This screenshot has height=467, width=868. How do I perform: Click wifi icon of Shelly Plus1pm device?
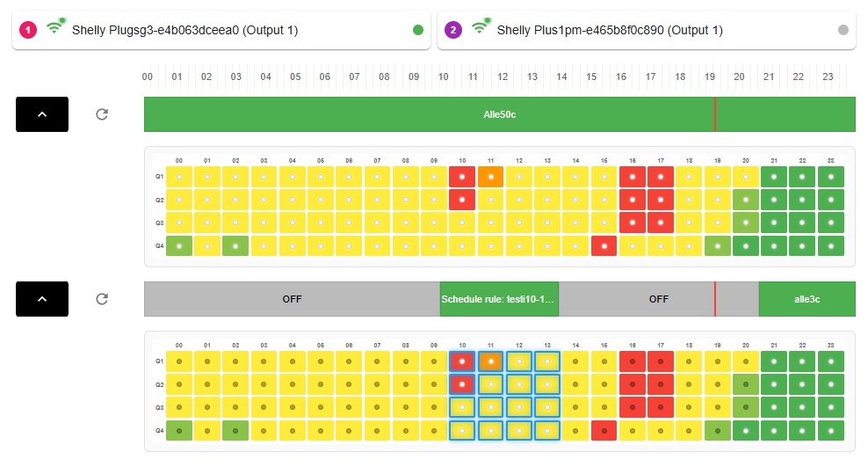pyautogui.click(x=481, y=27)
